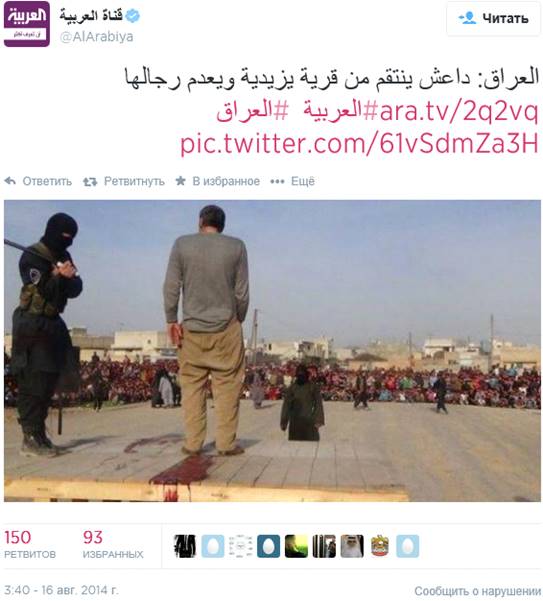
Task: Open the three-dots Ещё menu
Action: pyautogui.click(x=292, y=181)
